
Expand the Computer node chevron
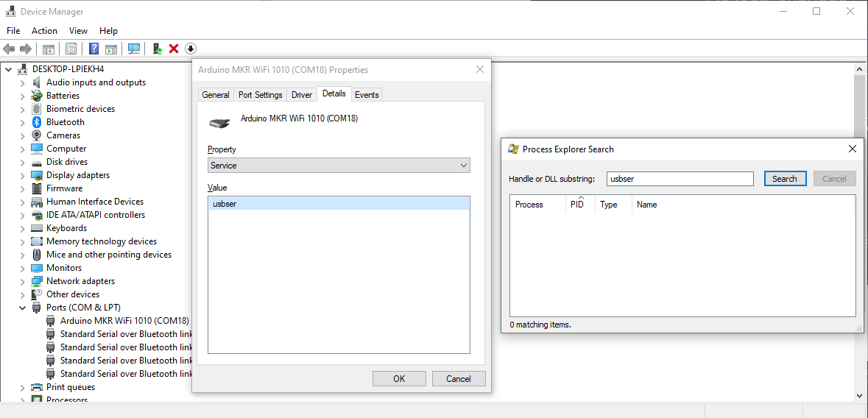[22, 149]
